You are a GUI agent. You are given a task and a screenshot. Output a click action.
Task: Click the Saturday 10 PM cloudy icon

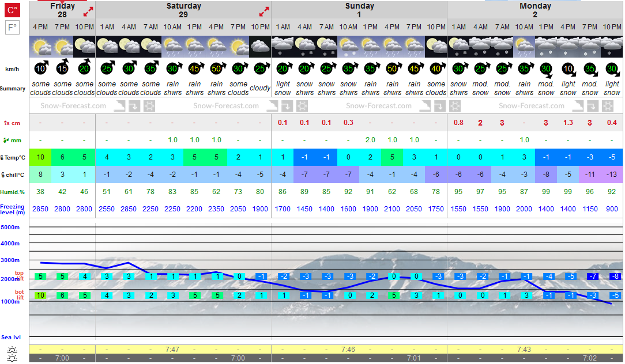pos(260,47)
